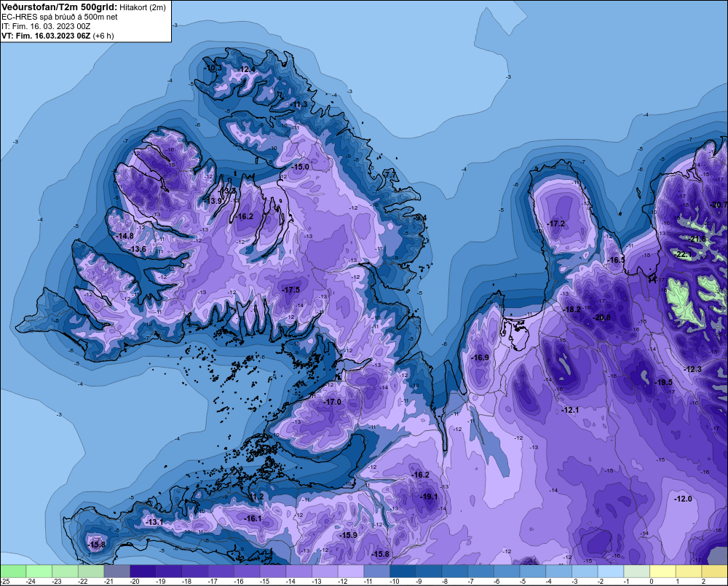Click the -17.5 temperature value on the map

pyautogui.click(x=291, y=290)
